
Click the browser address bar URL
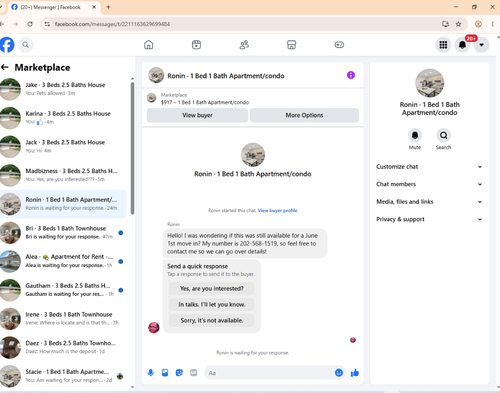[112, 24]
